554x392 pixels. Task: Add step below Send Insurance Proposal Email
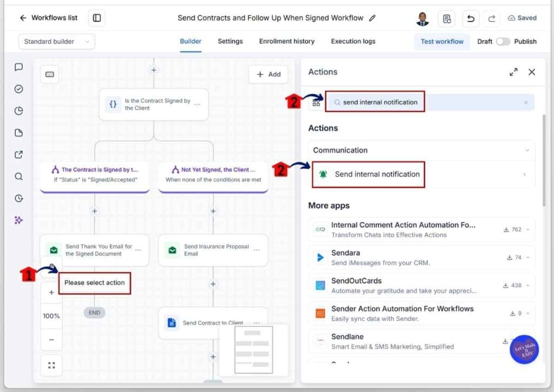click(213, 284)
